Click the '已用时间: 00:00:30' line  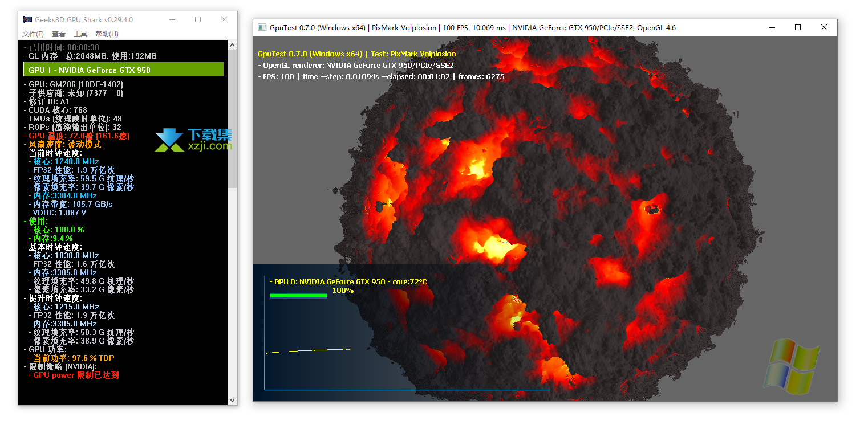click(x=61, y=47)
